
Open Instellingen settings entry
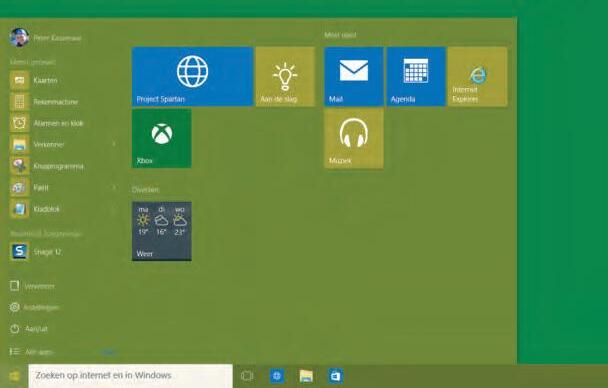tap(34, 307)
